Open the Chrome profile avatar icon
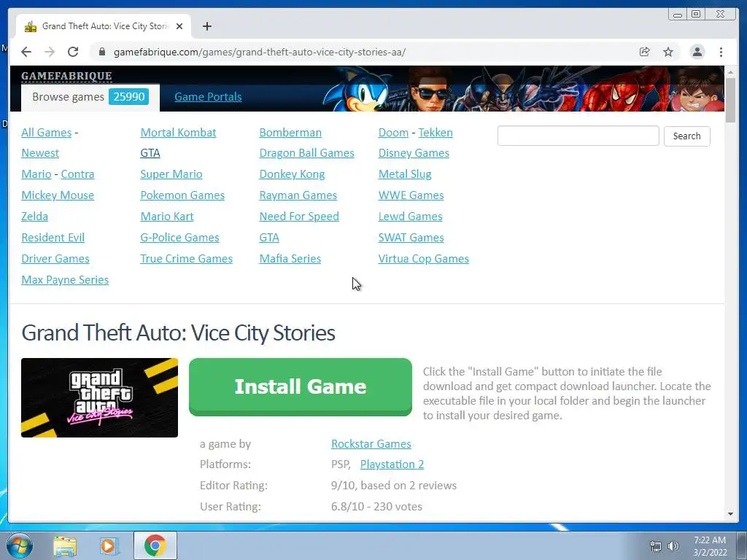The height and width of the screenshot is (560, 747). 697,52
